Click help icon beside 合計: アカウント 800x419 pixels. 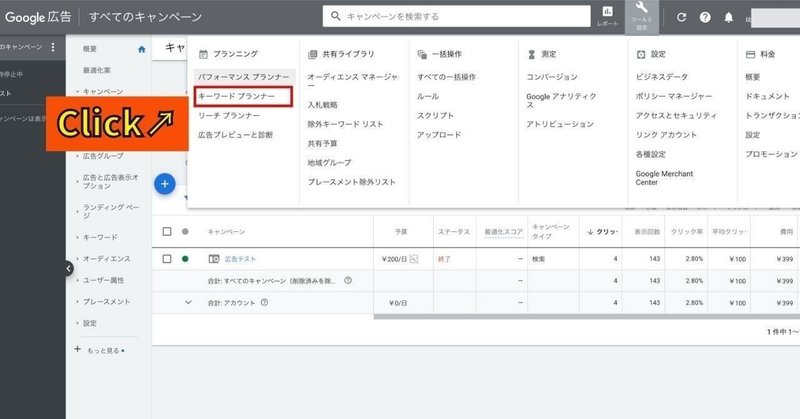[264, 302]
